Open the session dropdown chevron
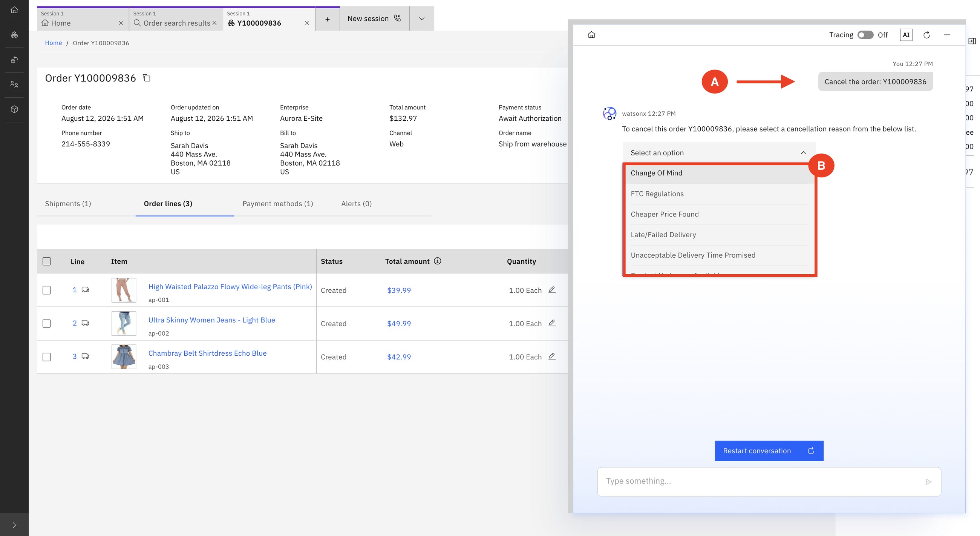This screenshot has height=536, width=980. 421,18
